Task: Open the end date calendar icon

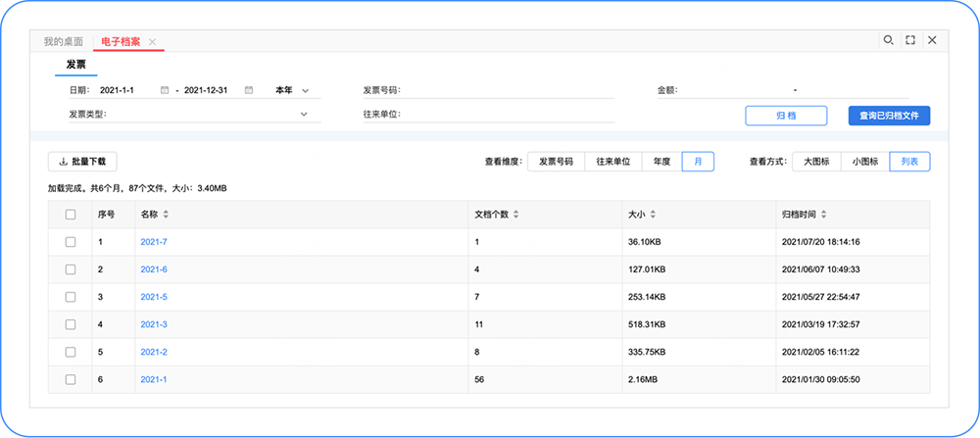Action: (248, 90)
